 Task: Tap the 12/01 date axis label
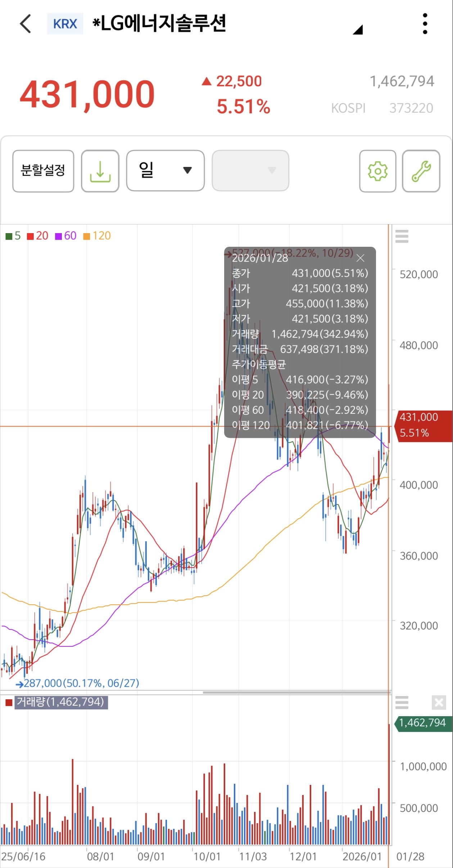303,856
